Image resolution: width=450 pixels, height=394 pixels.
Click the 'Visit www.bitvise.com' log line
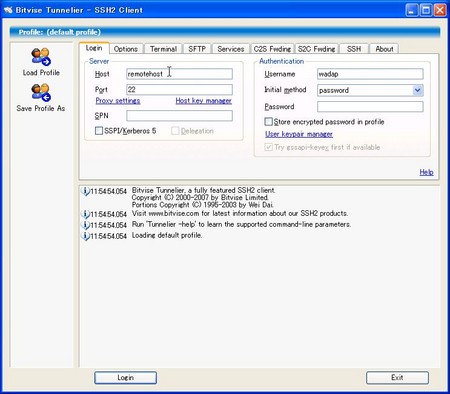click(x=240, y=213)
